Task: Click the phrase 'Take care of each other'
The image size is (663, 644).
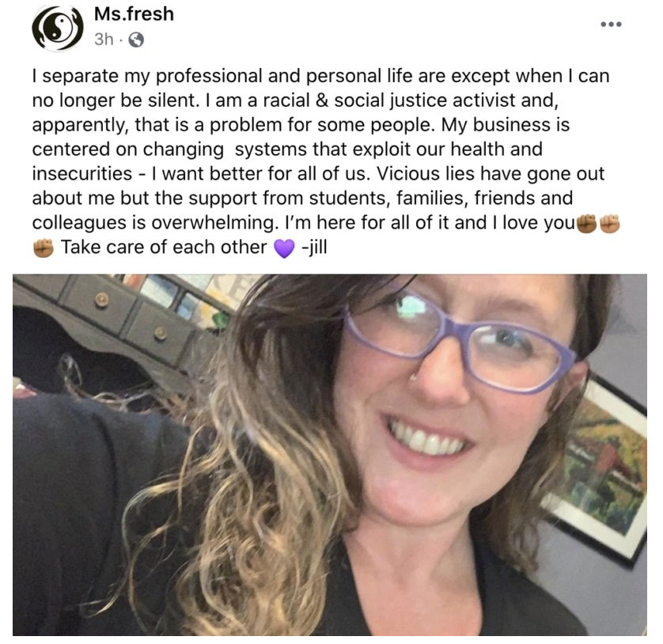Action: pos(164,248)
